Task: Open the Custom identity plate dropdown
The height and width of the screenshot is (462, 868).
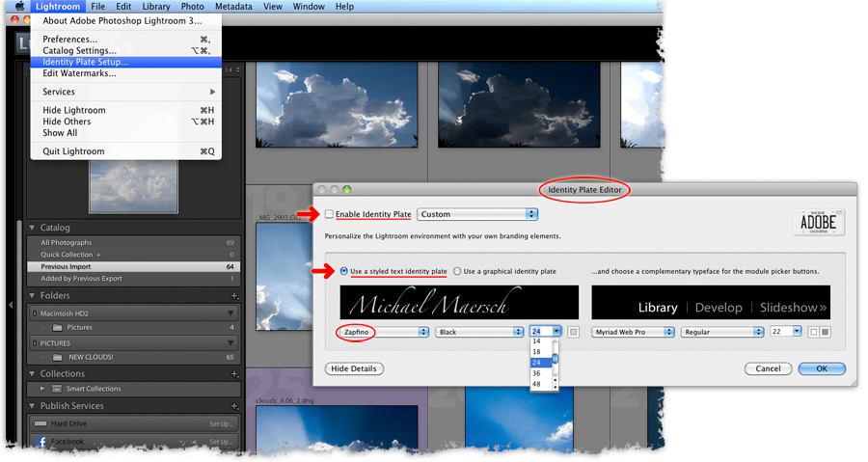Action: pyautogui.click(x=477, y=214)
